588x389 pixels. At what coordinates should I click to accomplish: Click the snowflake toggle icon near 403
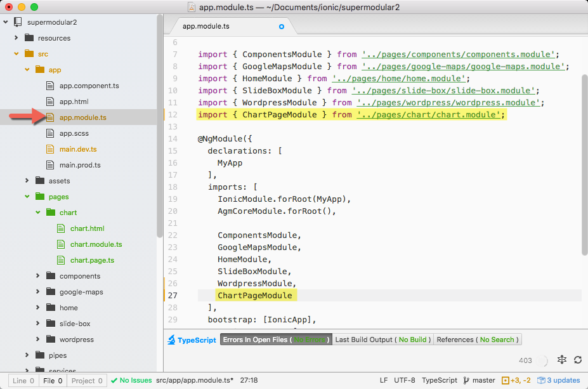coord(562,360)
